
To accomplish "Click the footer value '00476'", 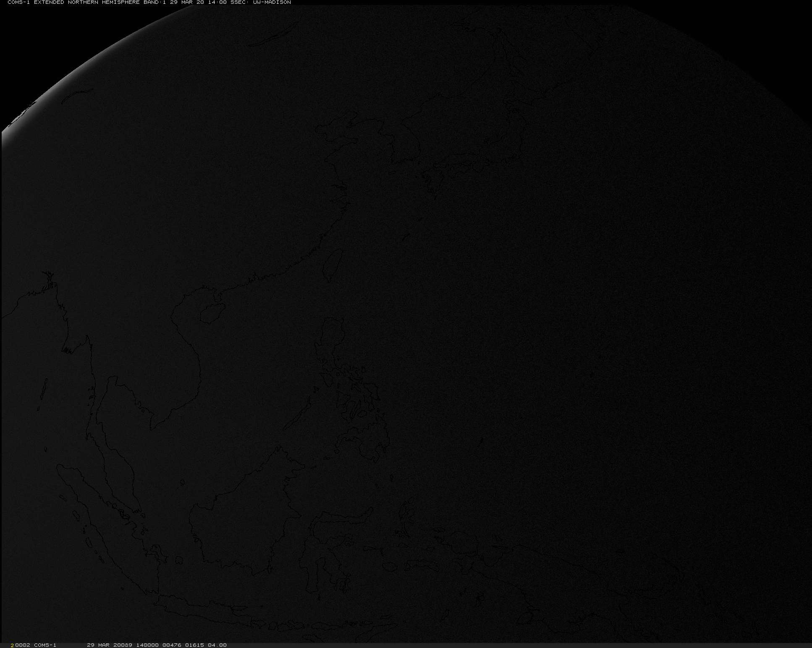I will (171, 645).
